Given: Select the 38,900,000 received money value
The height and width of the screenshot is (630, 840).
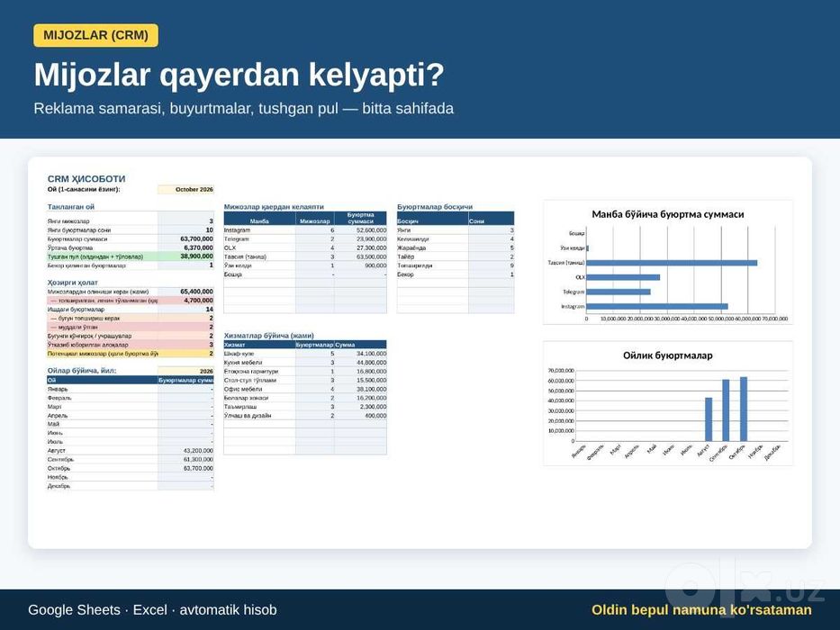Looking at the screenshot, I should 196,256.
